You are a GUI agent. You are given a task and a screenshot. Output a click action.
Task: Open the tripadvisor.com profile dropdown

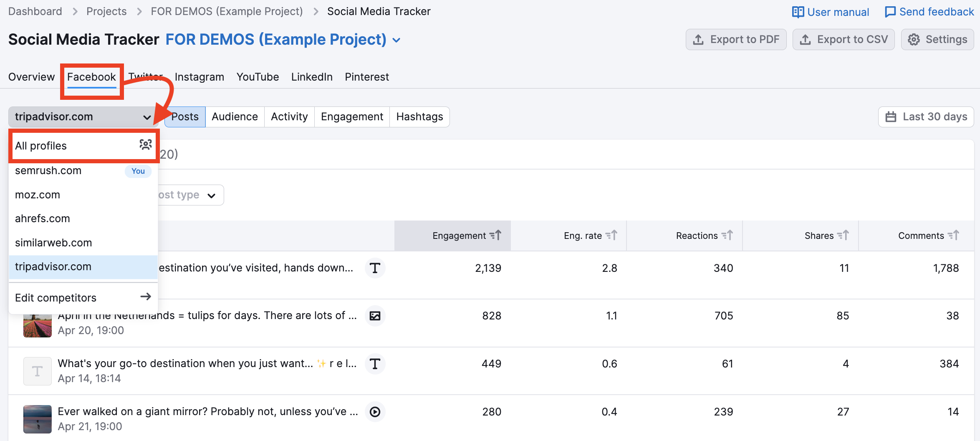pyautogui.click(x=82, y=117)
